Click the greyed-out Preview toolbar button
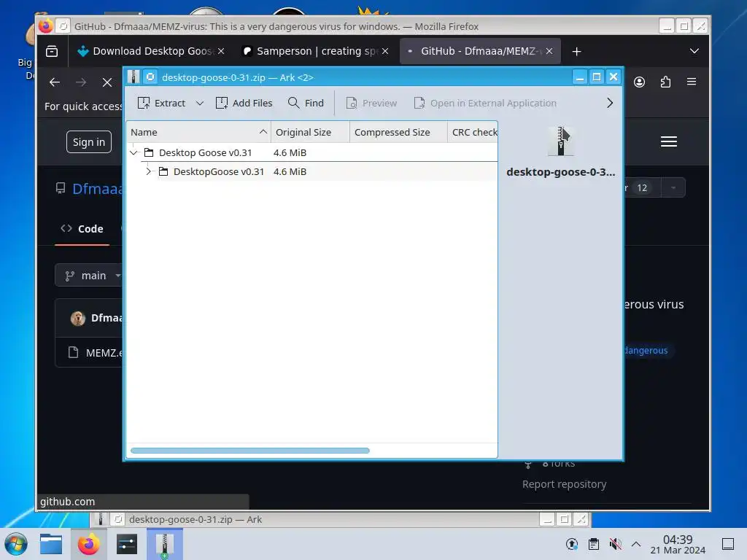Screen dimensions: 747x560 [371, 103]
